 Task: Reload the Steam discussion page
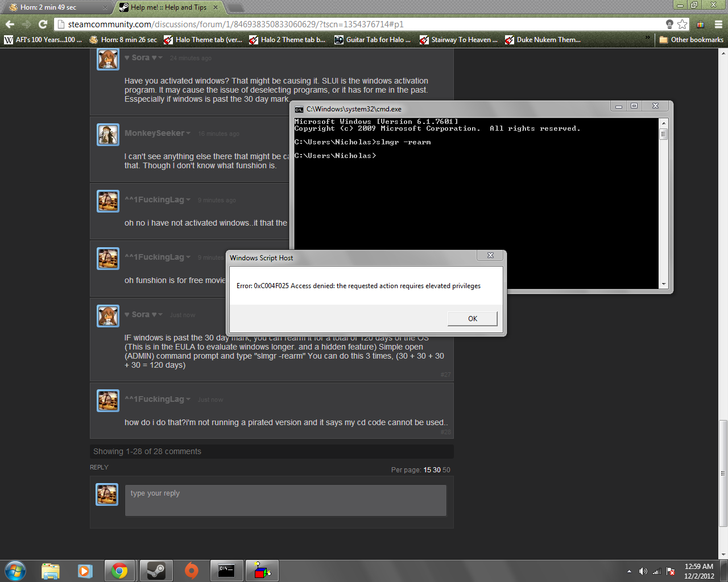pyautogui.click(x=43, y=24)
